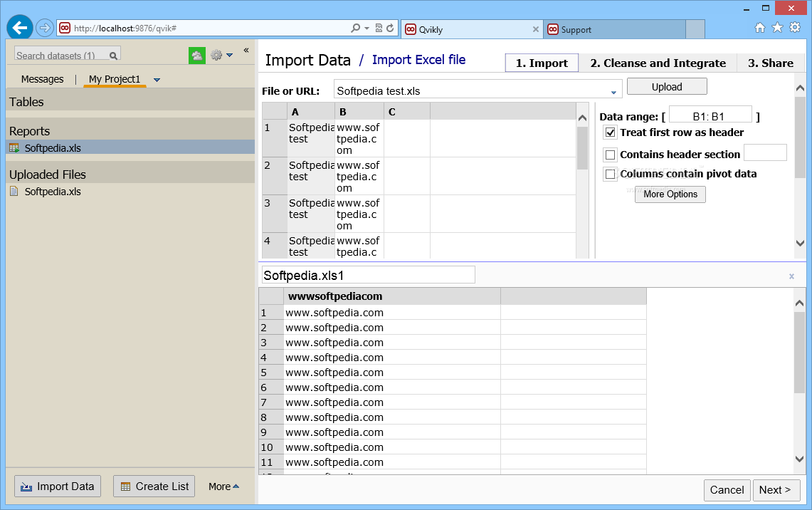Image resolution: width=812 pixels, height=510 pixels.
Task: Click row 11 www.softpedia.com cell
Action: click(392, 462)
